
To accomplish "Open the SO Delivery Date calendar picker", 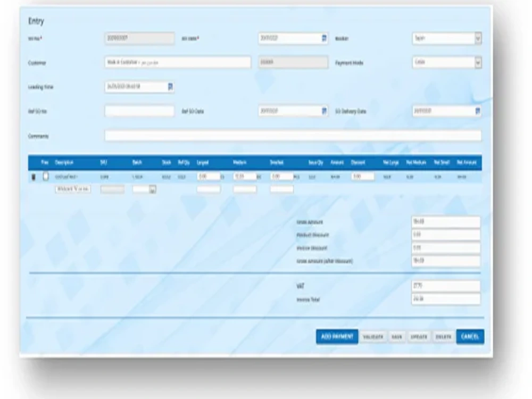I will 478,111.
